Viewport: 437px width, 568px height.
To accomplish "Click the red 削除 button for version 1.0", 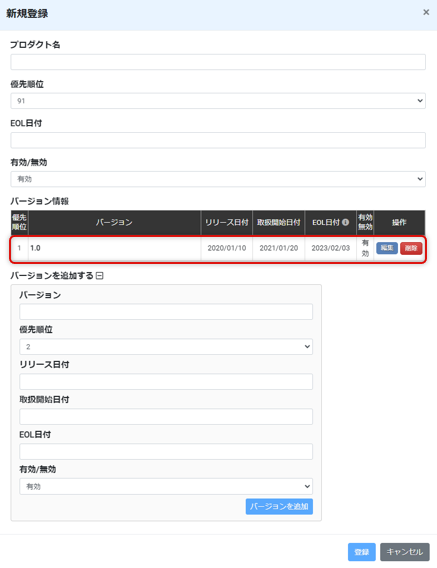I will click(411, 248).
